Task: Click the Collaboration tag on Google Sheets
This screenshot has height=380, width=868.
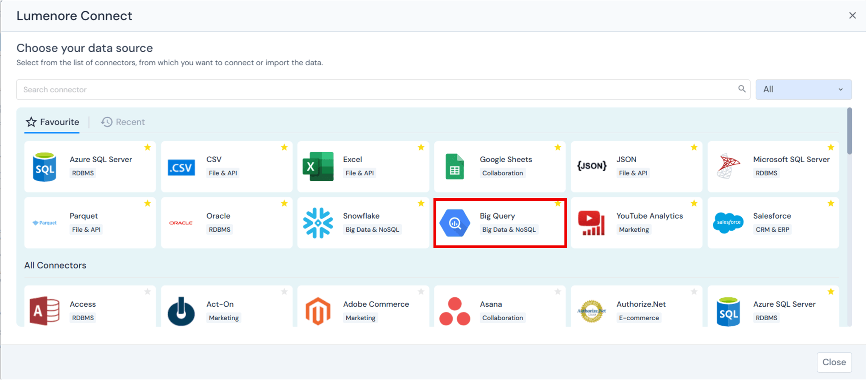Action: tap(503, 173)
